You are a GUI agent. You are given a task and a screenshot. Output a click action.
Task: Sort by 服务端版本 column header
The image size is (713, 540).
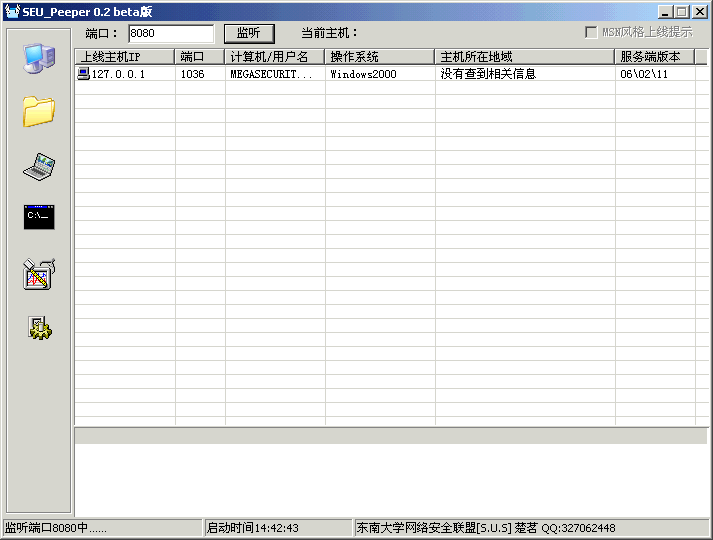point(655,57)
